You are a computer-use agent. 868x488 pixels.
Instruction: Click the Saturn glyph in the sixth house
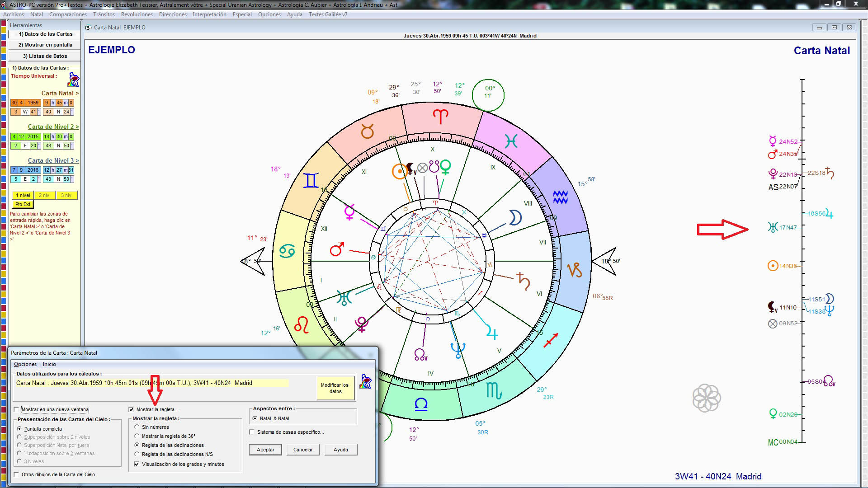pyautogui.click(x=524, y=281)
